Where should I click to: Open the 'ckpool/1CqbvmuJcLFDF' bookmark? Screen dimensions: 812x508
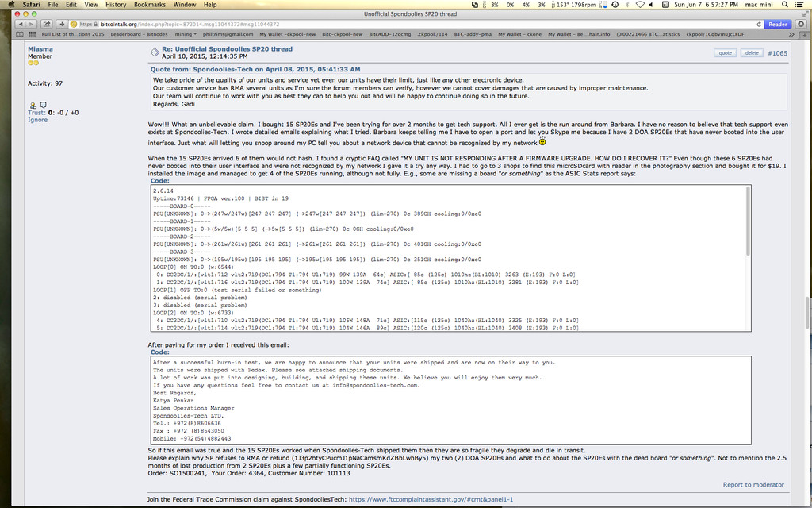coord(715,34)
